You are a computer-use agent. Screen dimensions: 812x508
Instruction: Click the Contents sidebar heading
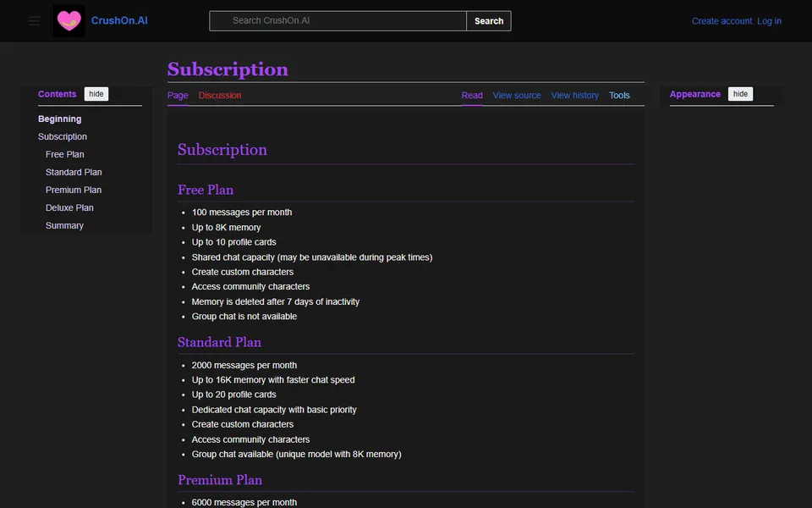pos(57,94)
